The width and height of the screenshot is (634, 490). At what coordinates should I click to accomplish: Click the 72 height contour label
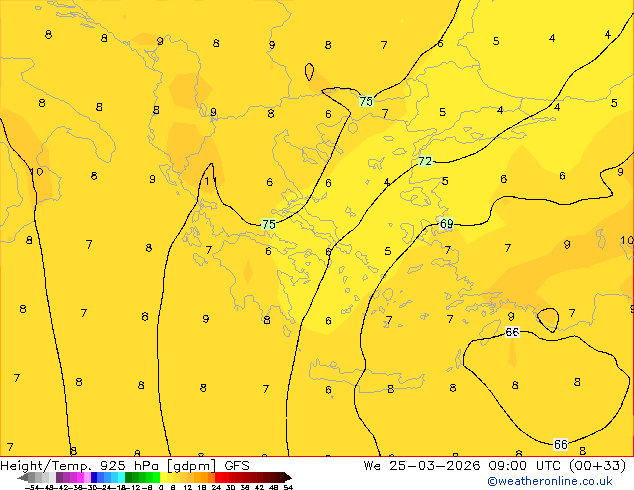click(425, 161)
